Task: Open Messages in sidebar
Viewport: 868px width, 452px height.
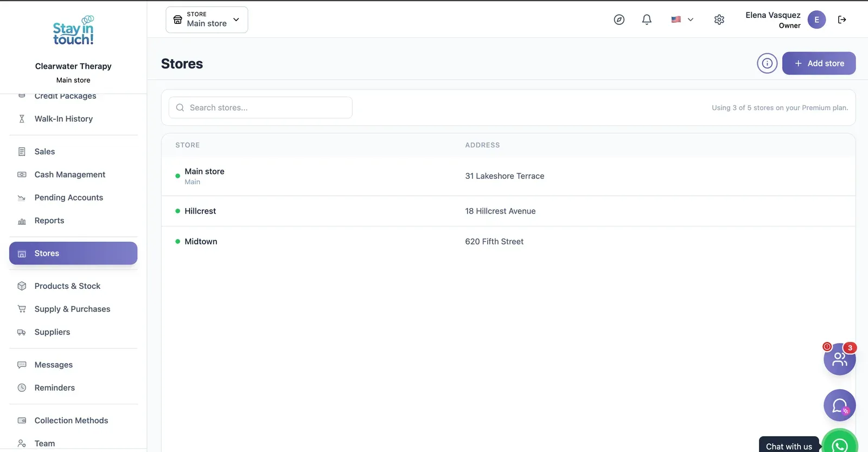Action: [73, 365]
